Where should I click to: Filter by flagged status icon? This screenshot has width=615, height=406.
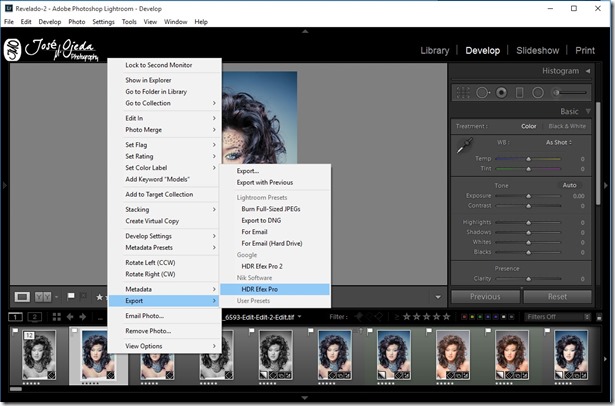click(358, 317)
